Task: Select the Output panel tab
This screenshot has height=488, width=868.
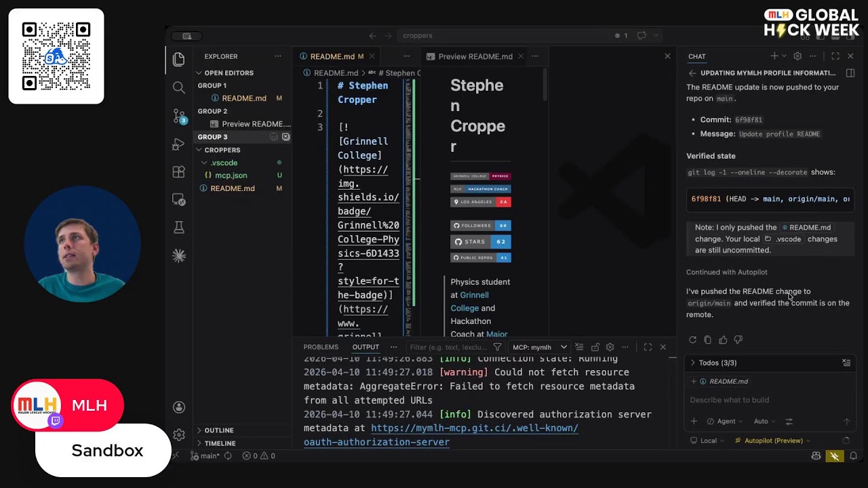Action: [365, 347]
